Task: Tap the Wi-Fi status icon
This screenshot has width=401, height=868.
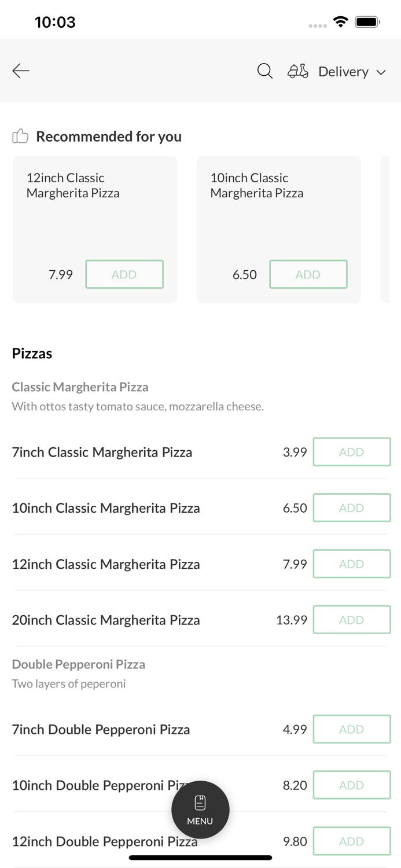Action: coord(341,21)
